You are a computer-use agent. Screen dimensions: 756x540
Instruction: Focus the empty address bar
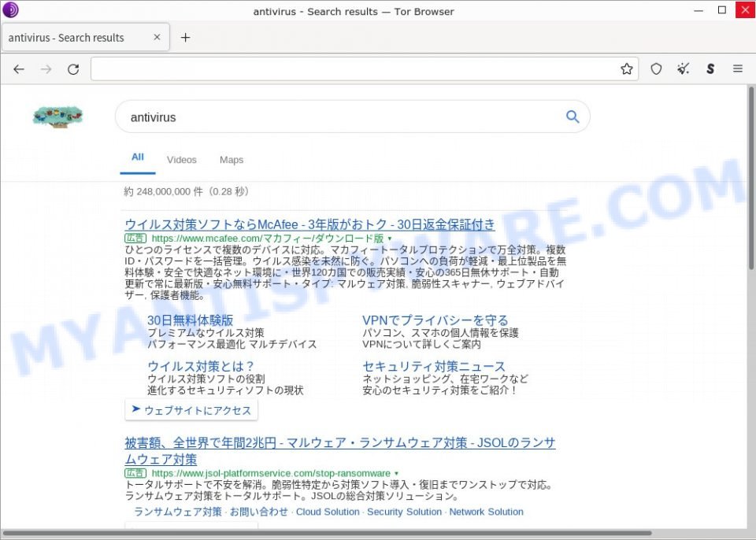click(365, 69)
